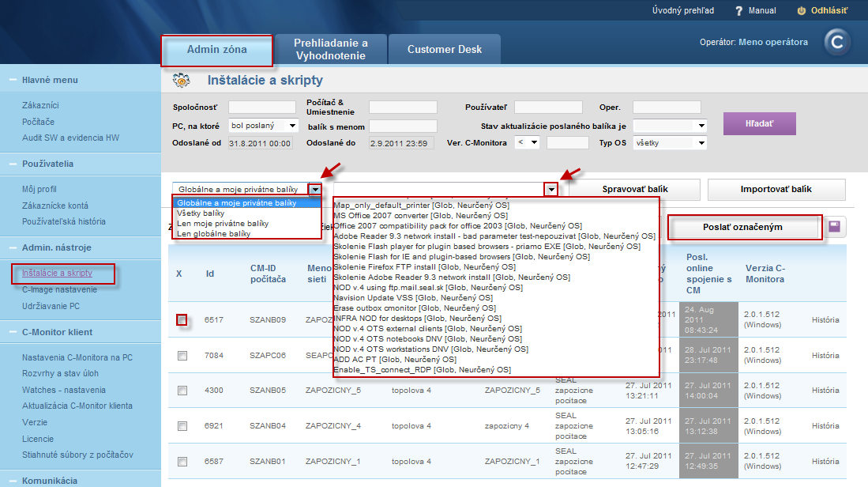Click the Hľadať search button
This screenshot has width=868, height=487.
(x=758, y=123)
